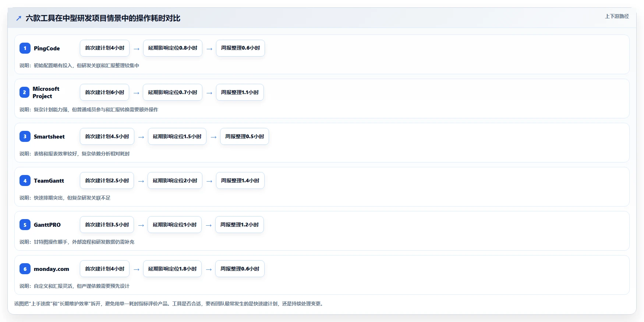Select PingCode's 首次建计划4小时 step
The image size is (644, 322).
(x=105, y=48)
